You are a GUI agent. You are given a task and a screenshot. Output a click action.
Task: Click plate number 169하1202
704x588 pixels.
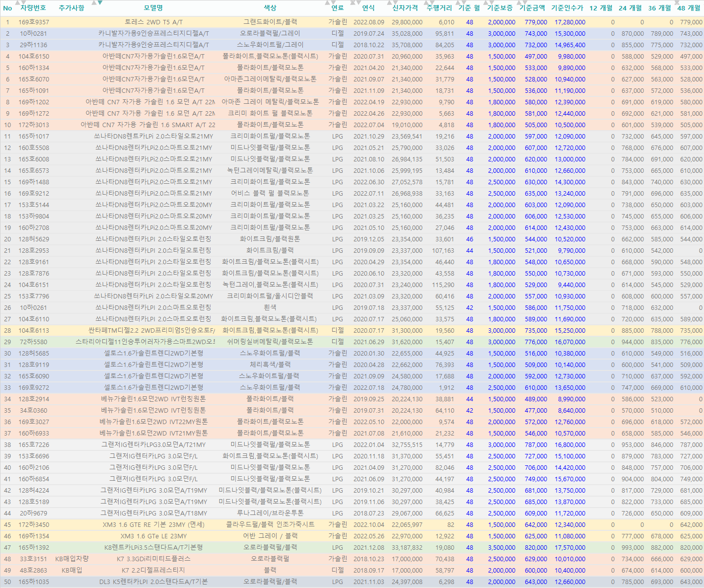click(34, 102)
